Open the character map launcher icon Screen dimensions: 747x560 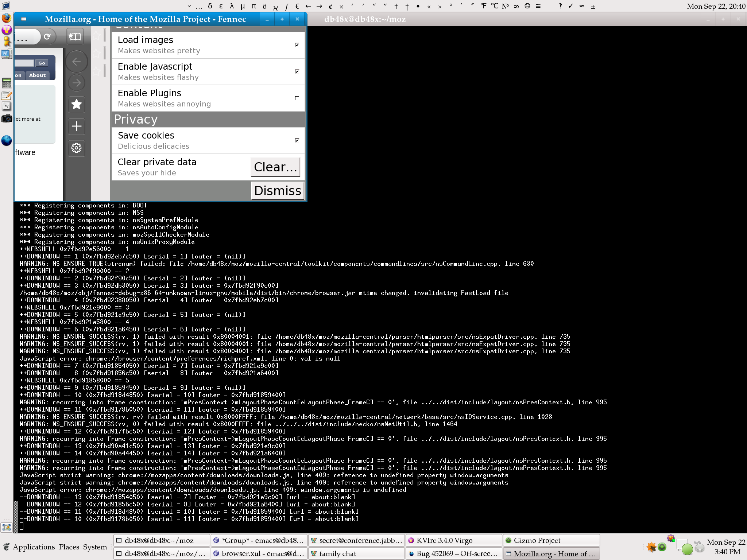click(7, 106)
